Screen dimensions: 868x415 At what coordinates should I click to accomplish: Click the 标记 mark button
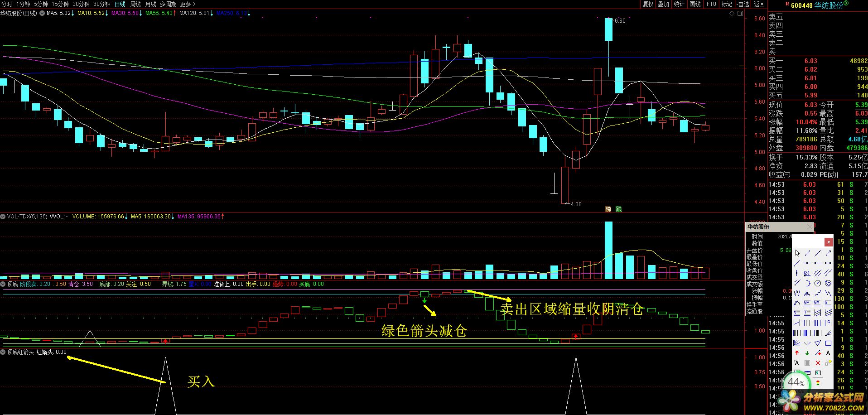coord(727,4)
